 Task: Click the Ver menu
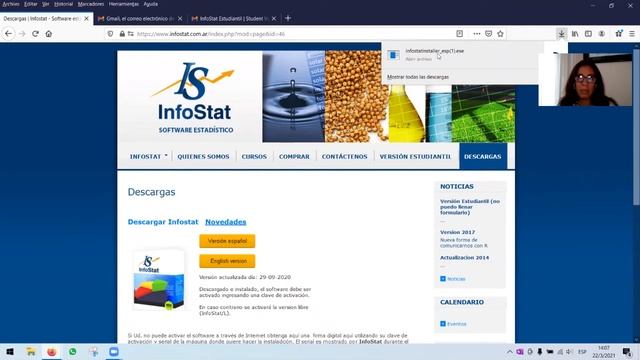click(x=46, y=4)
